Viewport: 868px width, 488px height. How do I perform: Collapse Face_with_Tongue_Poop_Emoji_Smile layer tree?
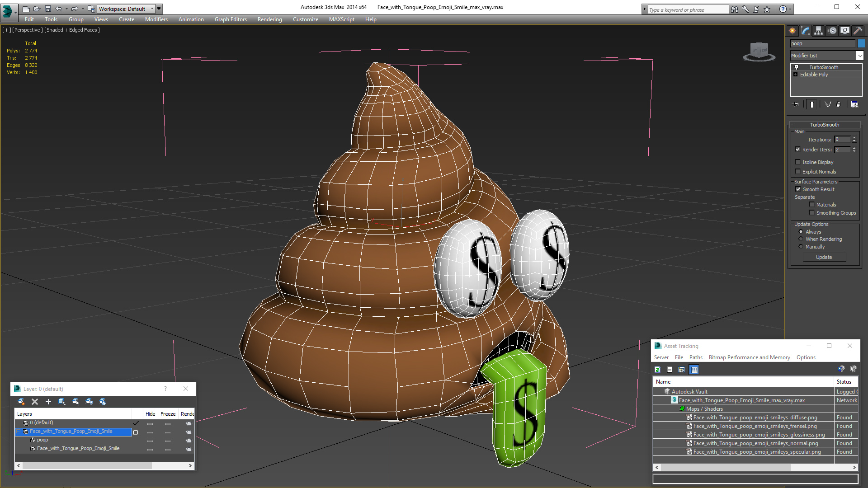pyautogui.click(x=19, y=432)
